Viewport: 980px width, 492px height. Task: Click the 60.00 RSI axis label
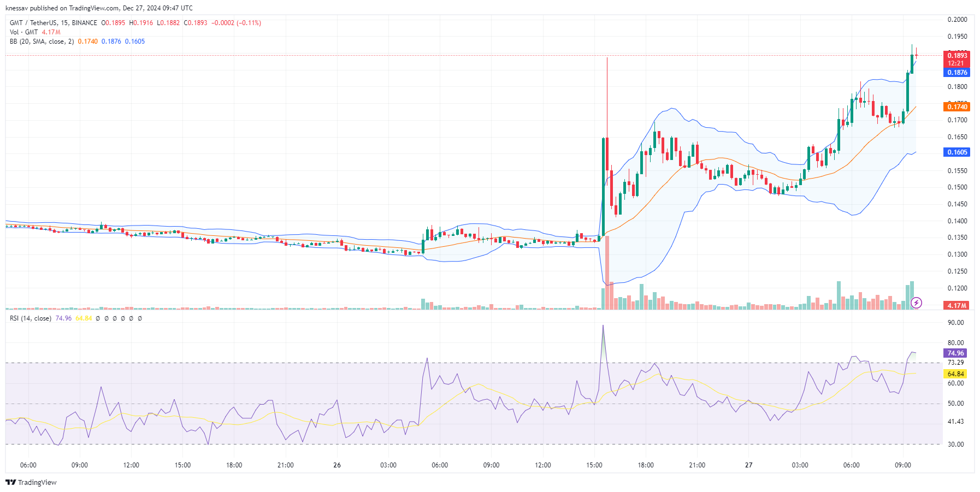(x=955, y=383)
